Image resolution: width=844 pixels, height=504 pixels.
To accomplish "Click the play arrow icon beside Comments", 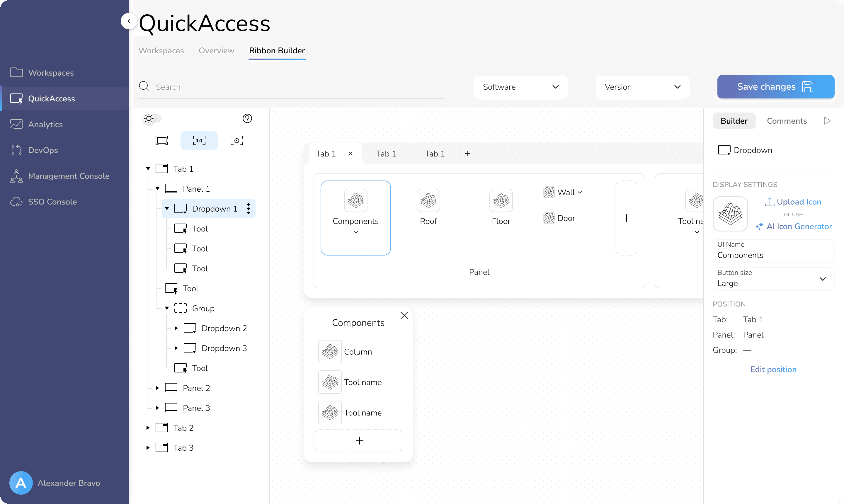I will 827,121.
